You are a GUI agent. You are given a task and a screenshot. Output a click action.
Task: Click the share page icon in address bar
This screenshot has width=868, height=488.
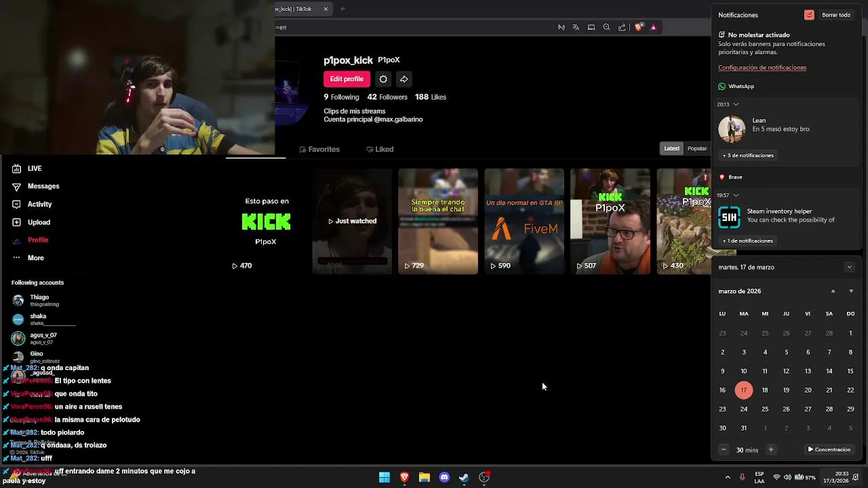[622, 27]
